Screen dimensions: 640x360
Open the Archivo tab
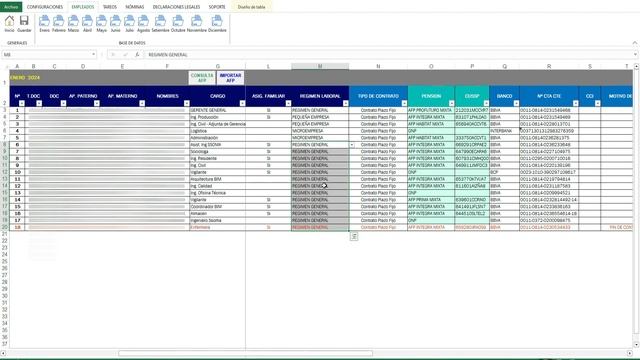click(11, 7)
